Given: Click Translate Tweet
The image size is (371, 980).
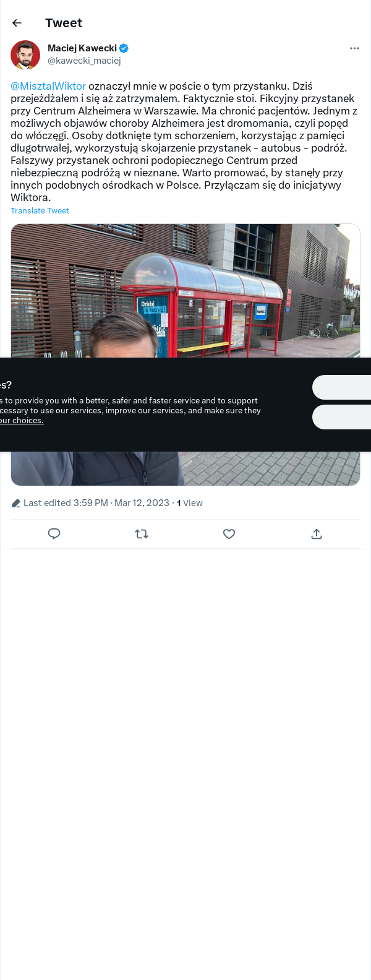Looking at the screenshot, I should click(x=40, y=211).
